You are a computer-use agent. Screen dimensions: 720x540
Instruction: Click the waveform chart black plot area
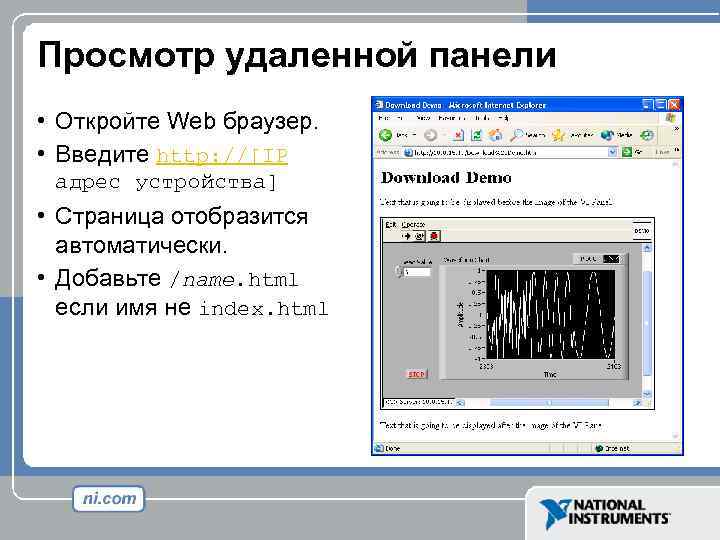[x=551, y=315]
